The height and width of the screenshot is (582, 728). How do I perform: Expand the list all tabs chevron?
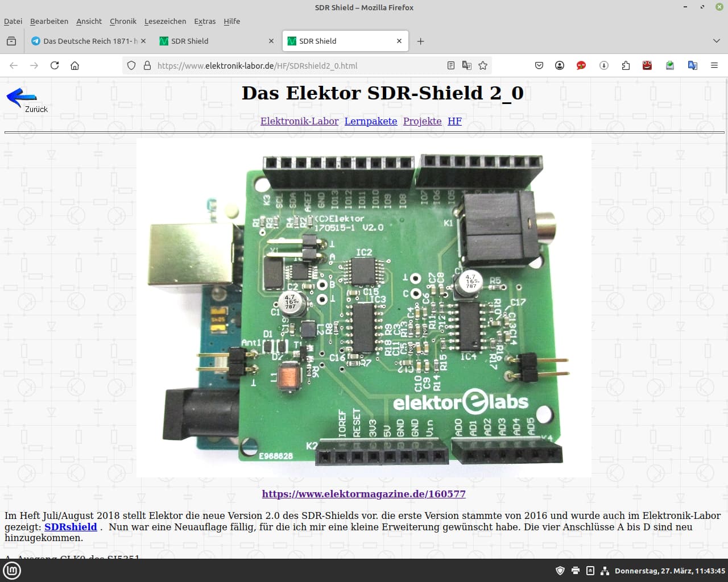click(x=716, y=41)
